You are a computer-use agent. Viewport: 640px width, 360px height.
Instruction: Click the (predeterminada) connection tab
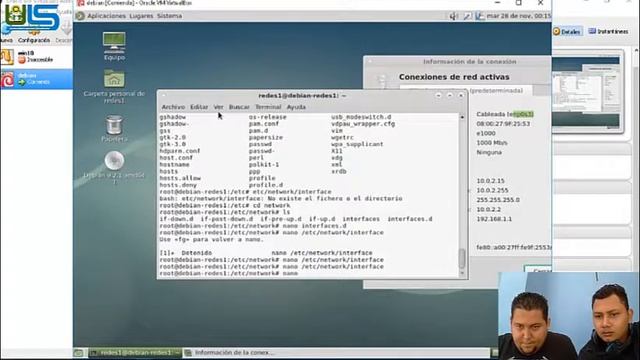click(496, 91)
